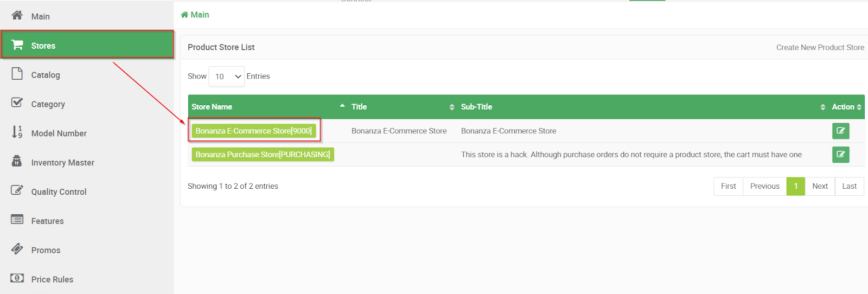Click the Bonanza E-Commerce Store sub-title cell
The height and width of the screenshot is (294, 868).
(x=509, y=131)
